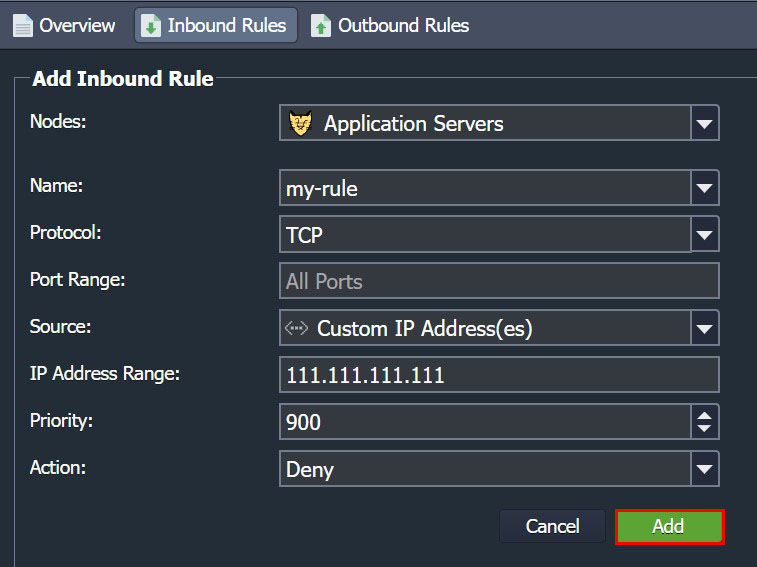The height and width of the screenshot is (567, 757).
Task: Expand the Source dropdown arrow
Action: [x=705, y=328]
